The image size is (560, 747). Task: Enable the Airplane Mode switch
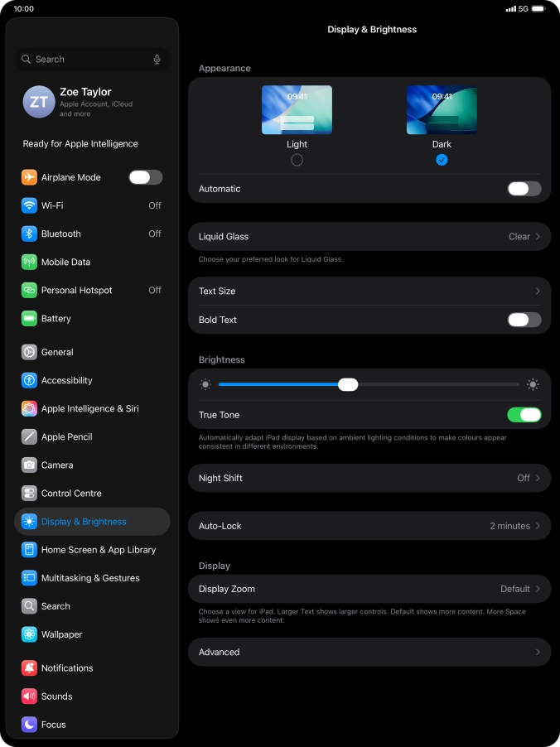point(146,177)
